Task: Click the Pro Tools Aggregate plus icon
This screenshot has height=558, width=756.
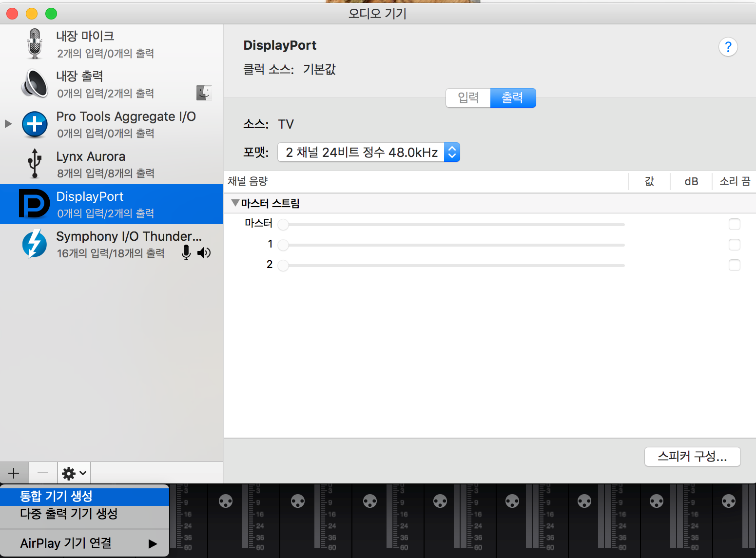Action: (35, 124)
